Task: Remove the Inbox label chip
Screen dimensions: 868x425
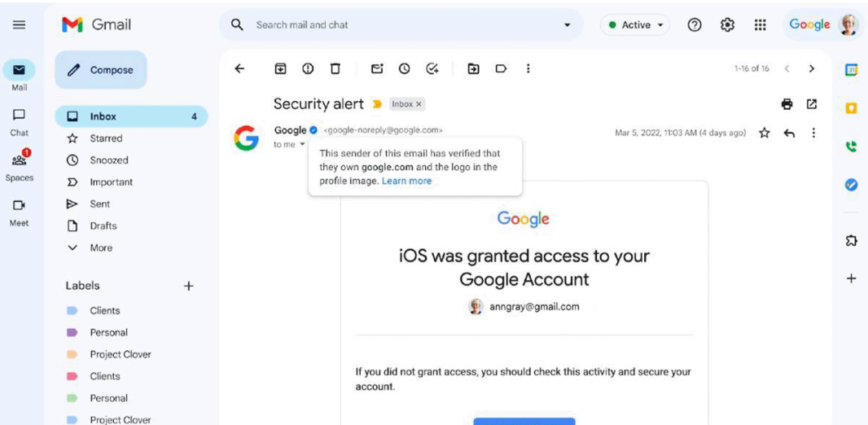Action: point(419,104)
